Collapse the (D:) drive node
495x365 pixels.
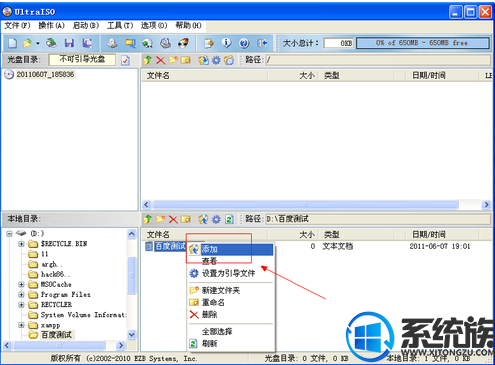coord(9,234)
